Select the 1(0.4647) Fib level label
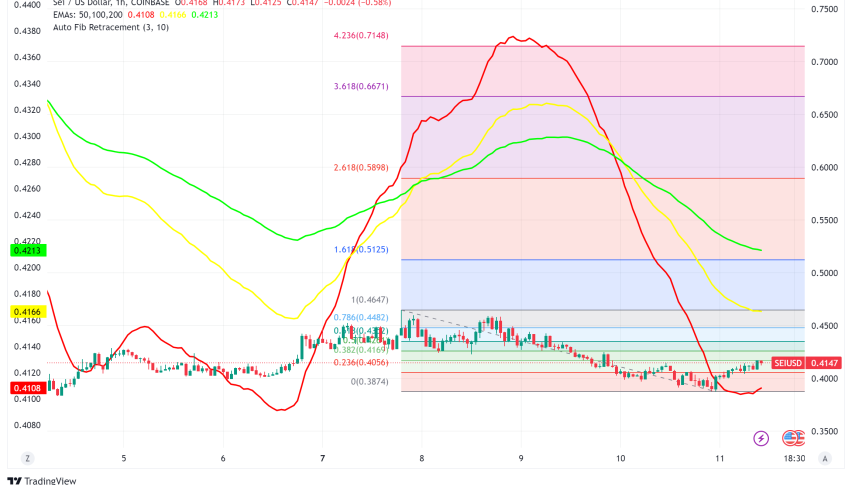852x485 pixels. (369, 299)
